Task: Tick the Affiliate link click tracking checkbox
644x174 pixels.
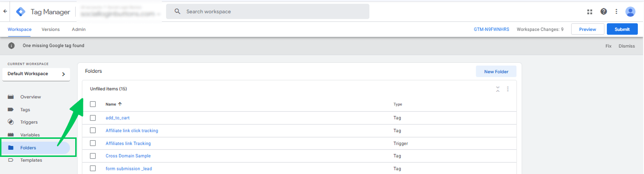Action: coord(93,130)
